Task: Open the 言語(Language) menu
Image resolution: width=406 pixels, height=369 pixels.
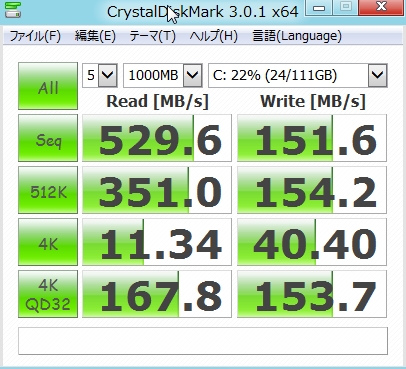Action: (297, 36)
